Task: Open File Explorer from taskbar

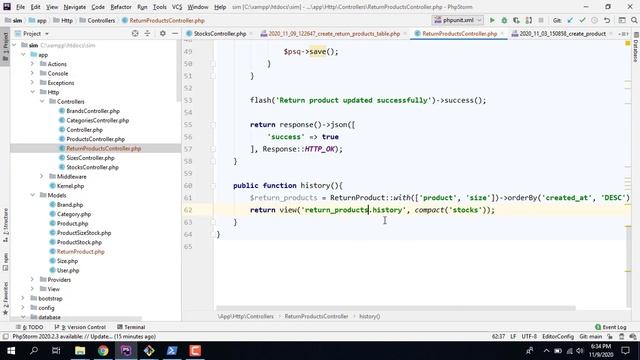Action: point(80,351)
